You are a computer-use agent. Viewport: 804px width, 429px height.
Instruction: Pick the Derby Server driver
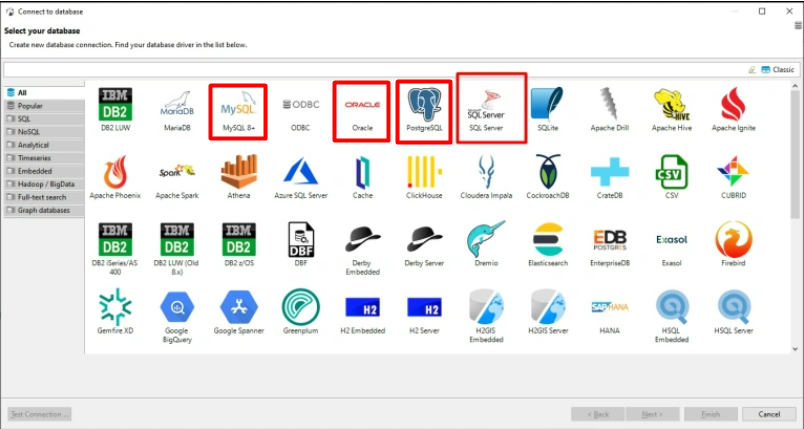coord(424,245)
